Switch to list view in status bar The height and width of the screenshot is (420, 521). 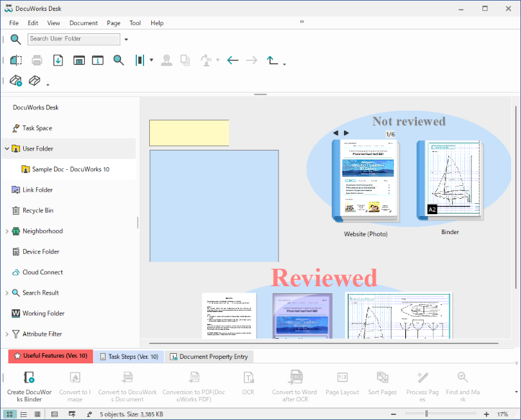(24, 414)
